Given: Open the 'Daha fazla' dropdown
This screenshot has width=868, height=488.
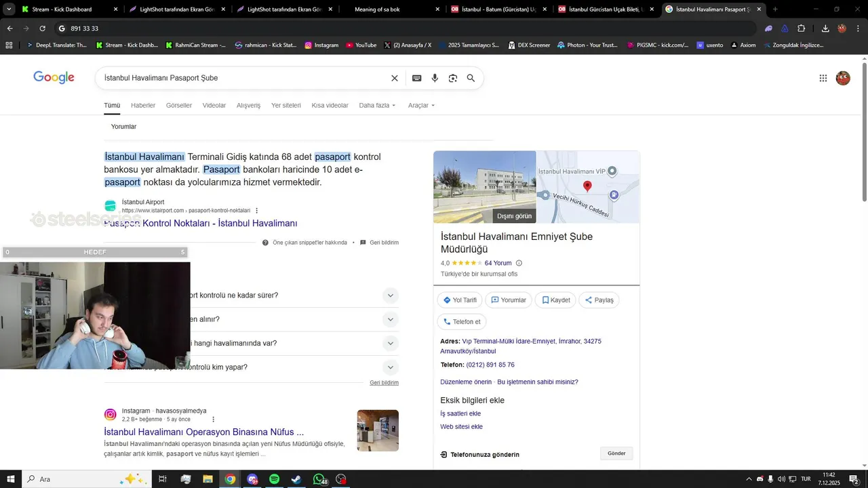Looking at the screenshot, I should pos(377,106).
